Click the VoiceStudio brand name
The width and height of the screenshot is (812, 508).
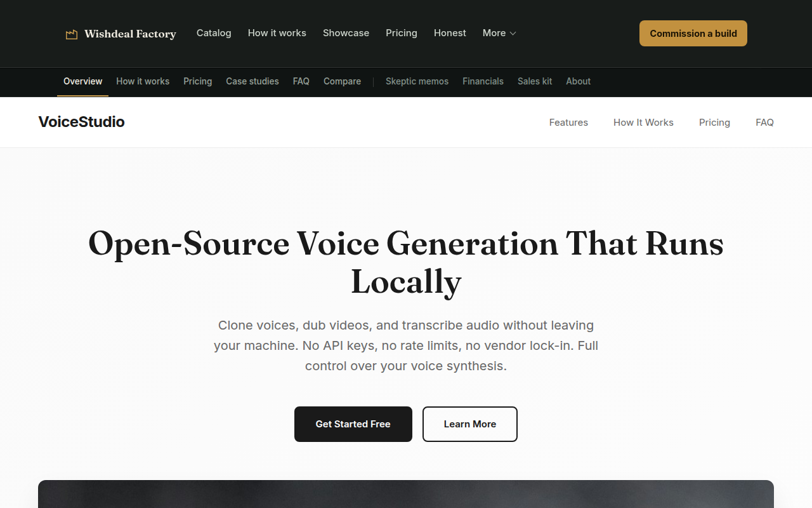pos(81,122)
